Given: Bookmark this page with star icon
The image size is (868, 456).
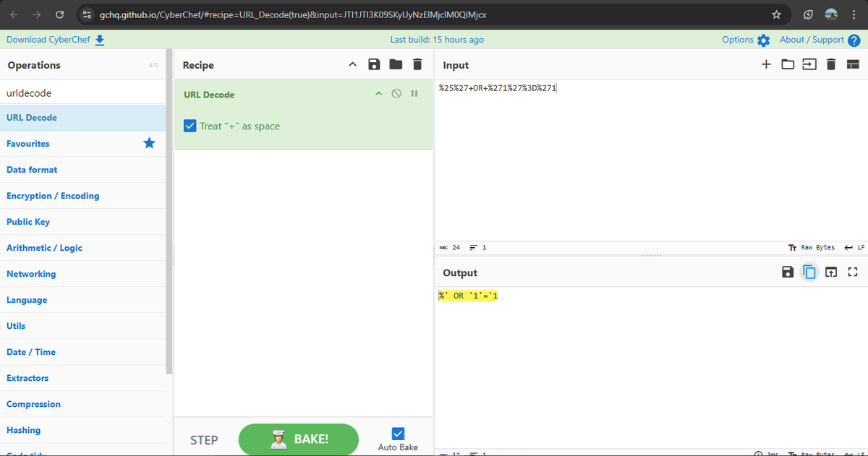Looking at the screenshot, I should point(776,14).
